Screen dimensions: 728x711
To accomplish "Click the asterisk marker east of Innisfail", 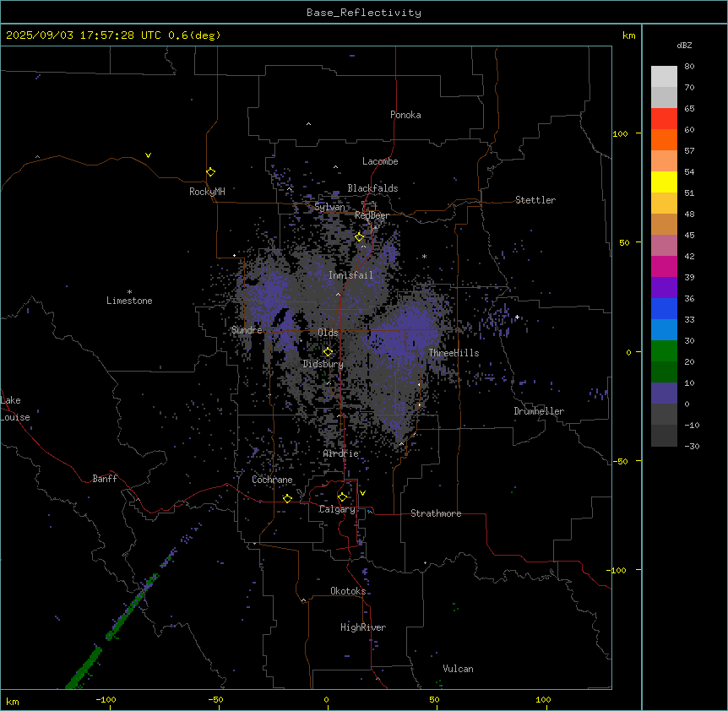I will [x=424, y=256].
